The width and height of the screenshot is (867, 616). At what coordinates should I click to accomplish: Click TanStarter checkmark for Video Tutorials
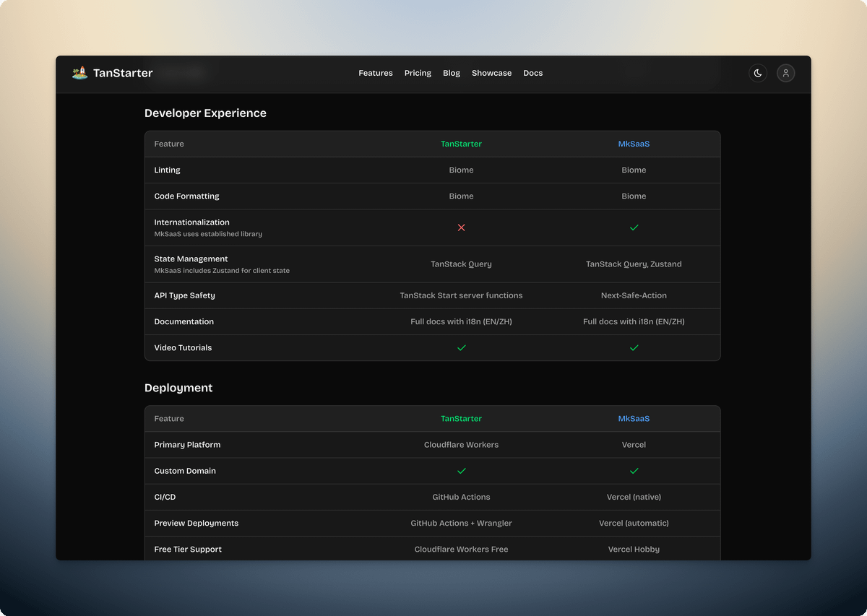462,348
